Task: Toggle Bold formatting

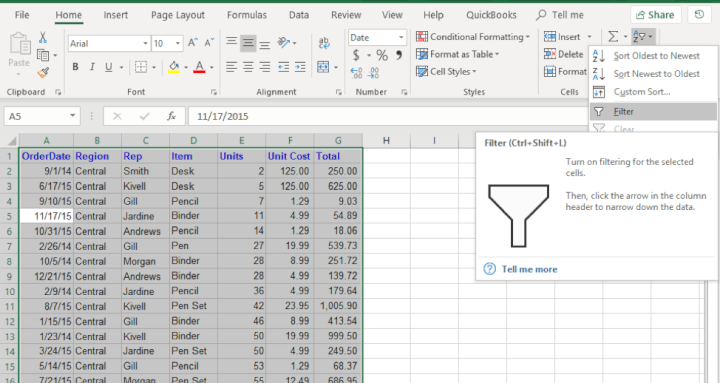Action: tap(75, 67)
